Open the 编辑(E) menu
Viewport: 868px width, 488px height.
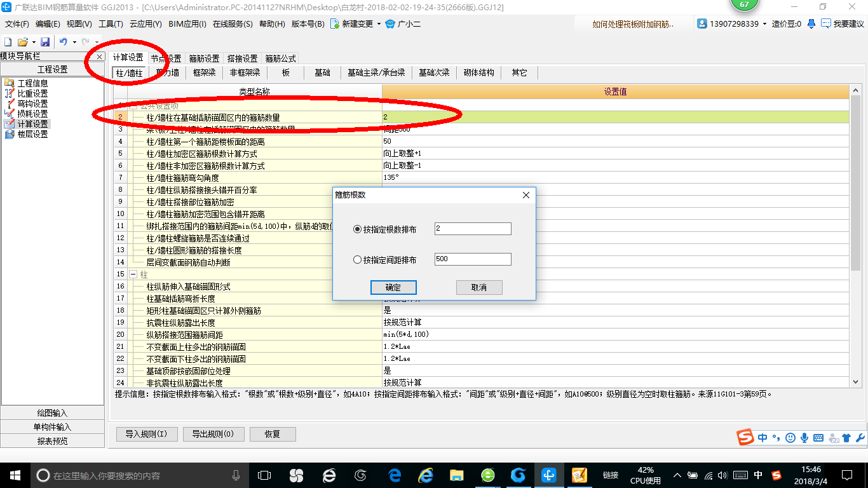(48, 24)
